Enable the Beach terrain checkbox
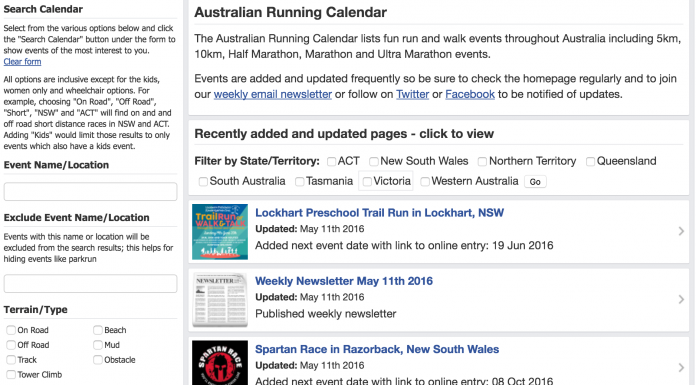 [x=98, y=330]
